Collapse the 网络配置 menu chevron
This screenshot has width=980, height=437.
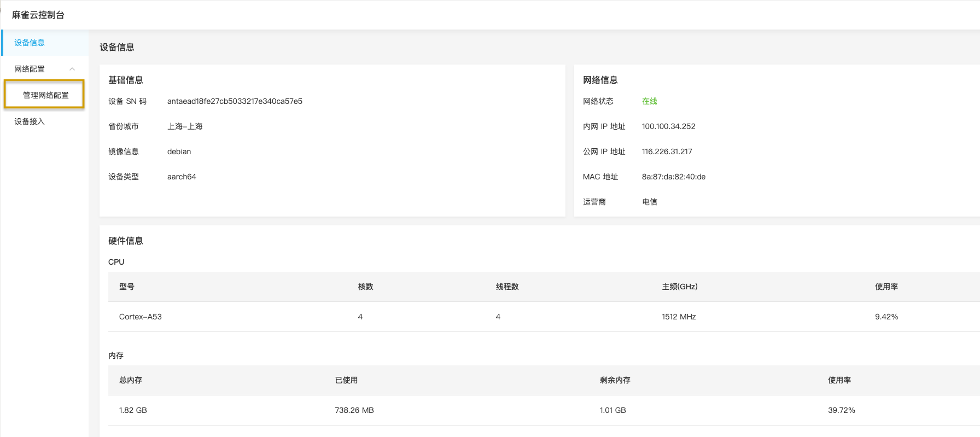pyautogui.click(x=72, y=69)
